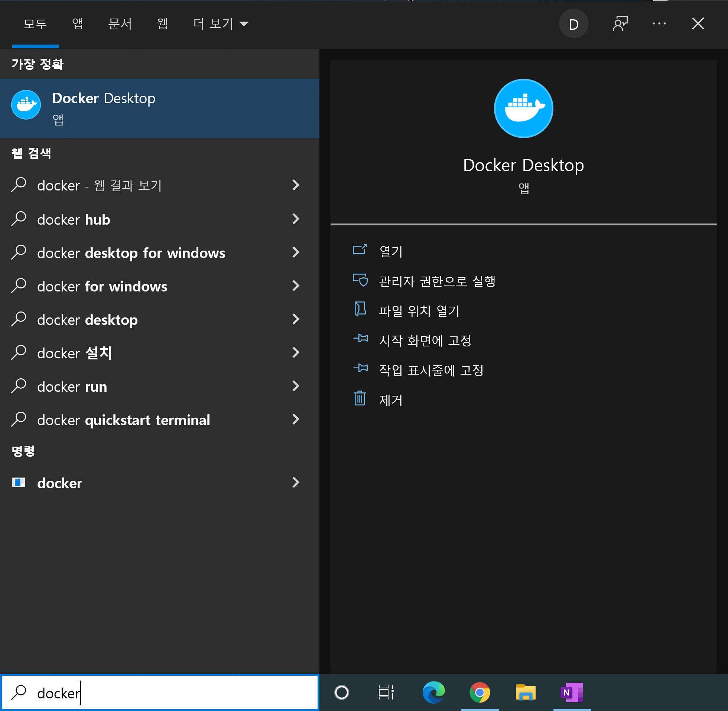Open Google Chrome from taskbar
Viewport: 728px width, 711px height.
tap(480, 692)
